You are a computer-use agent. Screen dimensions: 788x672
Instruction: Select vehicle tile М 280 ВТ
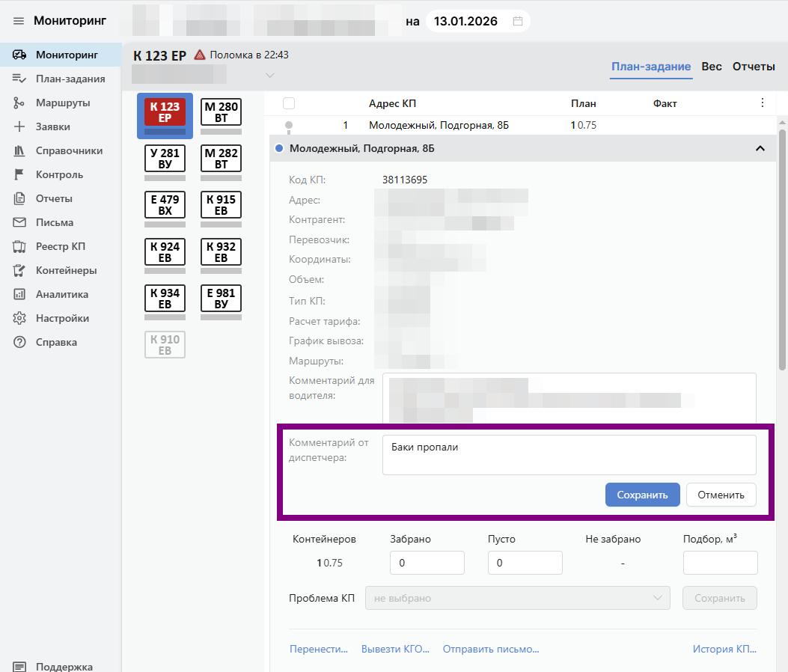click(x=221, y=113)
